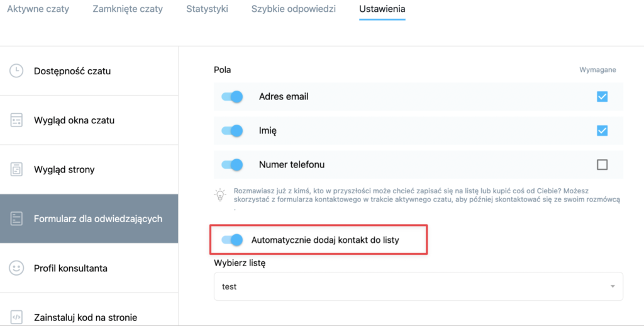
Task: Toggle the Adres email field switch
Action: [x=233, y=97]
